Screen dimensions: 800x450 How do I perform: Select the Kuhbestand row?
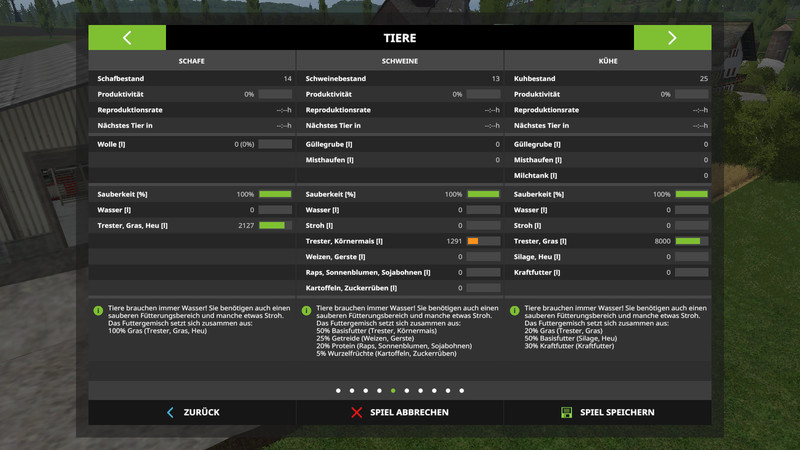click(608, 78)
